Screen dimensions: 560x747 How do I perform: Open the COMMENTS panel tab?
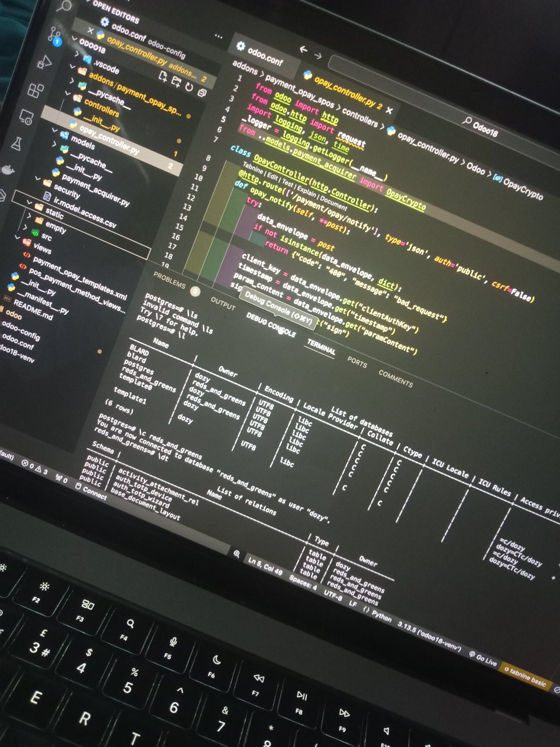coord(395,378)
